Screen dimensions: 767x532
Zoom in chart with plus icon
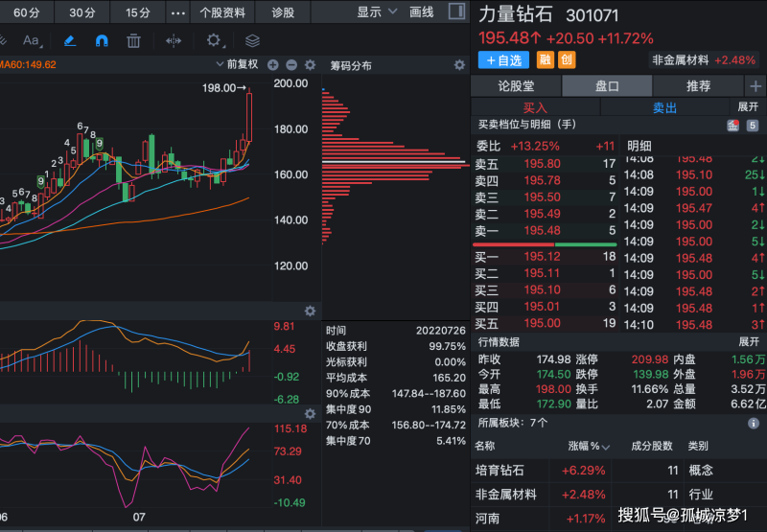click(x=273, y=65)
